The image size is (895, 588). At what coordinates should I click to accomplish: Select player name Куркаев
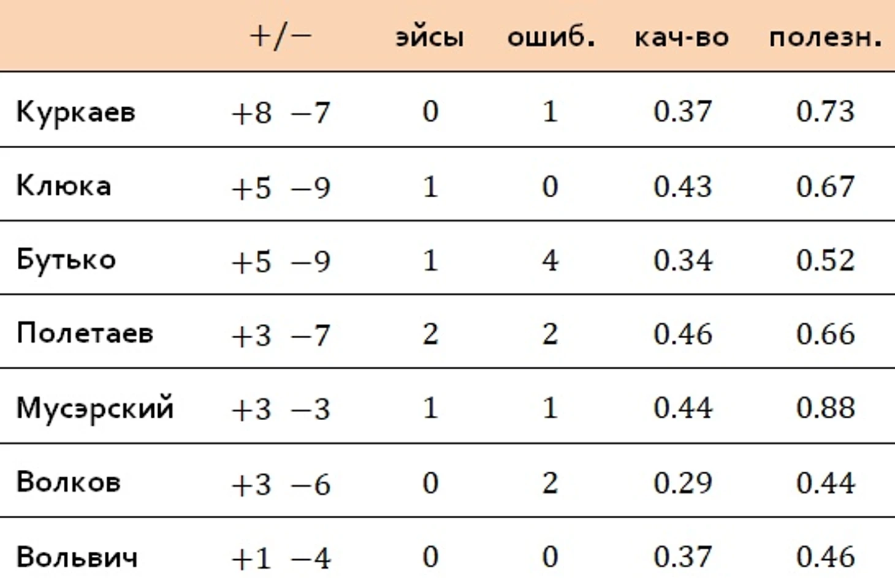75,112
